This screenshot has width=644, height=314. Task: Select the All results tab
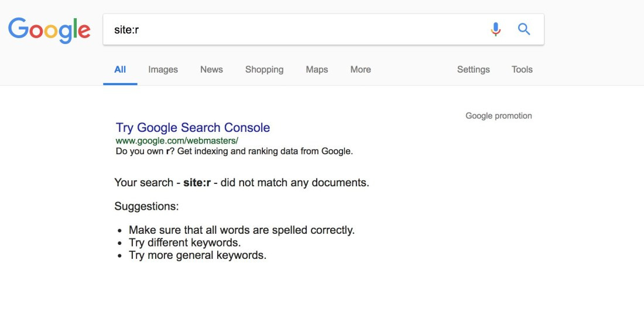pos(120,70)
